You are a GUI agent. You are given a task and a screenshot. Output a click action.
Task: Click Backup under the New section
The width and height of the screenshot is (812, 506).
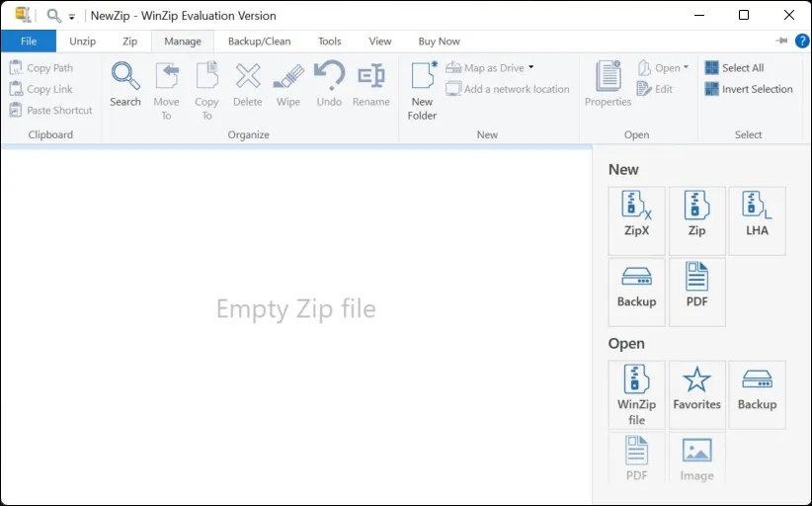click(x=636, y=293)
